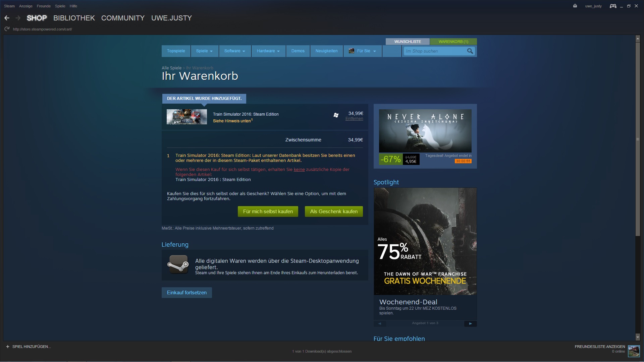Expand the Hardware store dropdown

[268, 51]
